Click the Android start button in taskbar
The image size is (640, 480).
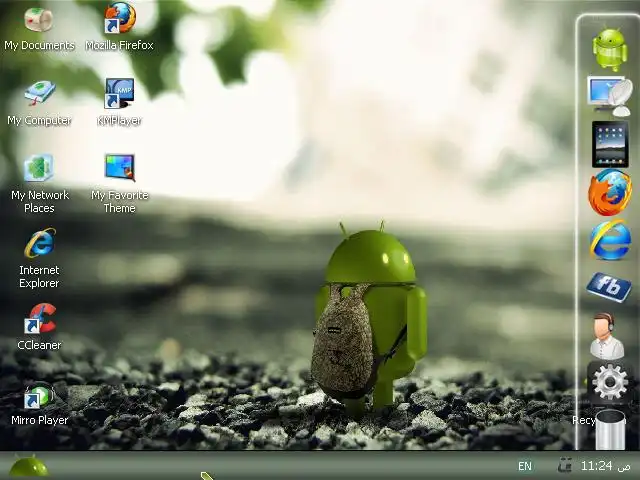click(x=29, y=466)
